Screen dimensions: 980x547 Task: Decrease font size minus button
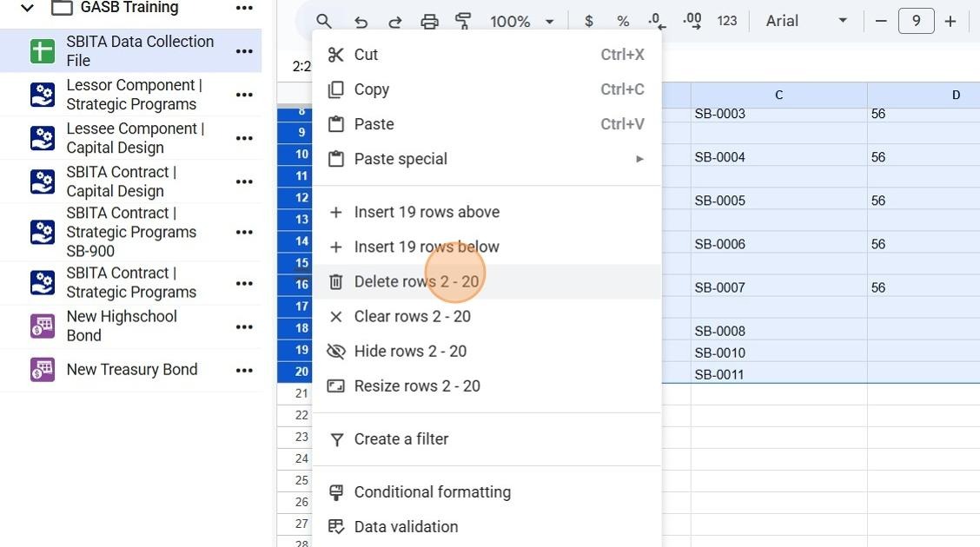pos(881,21)
